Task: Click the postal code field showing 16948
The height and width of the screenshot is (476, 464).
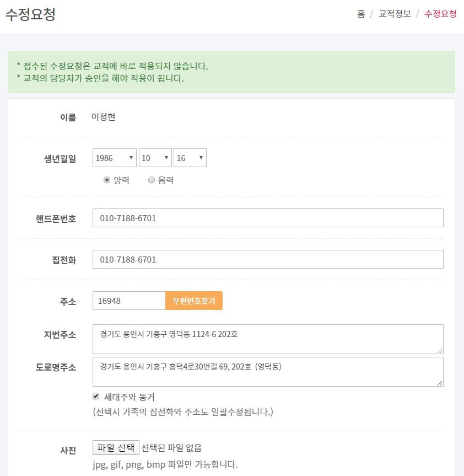Action: click(x=129, y=301)
